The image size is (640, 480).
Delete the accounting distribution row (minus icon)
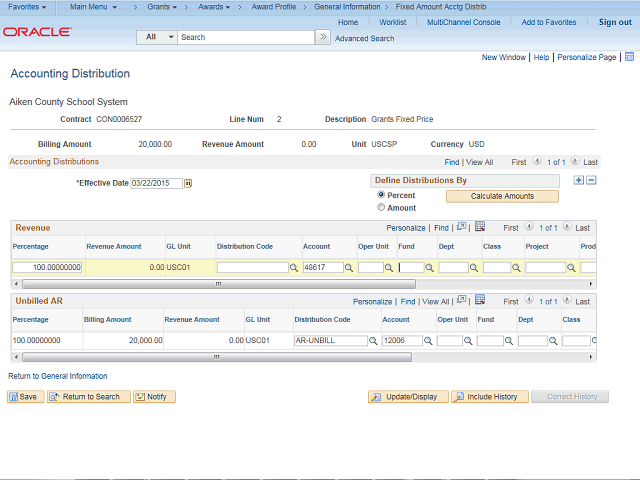click(591, 180)
